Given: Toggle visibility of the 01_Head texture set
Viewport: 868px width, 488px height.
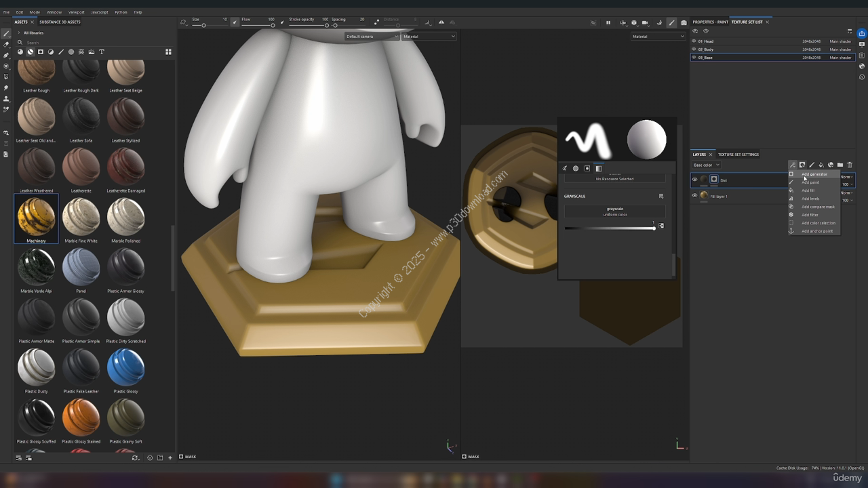Looking at the screenshot, I should click(694, 41).
